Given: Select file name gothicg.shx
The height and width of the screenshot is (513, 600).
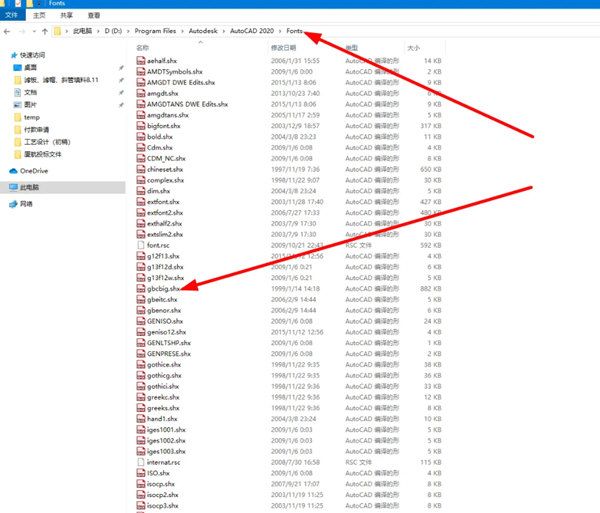Looking at the screenshot, I should 164,375.
